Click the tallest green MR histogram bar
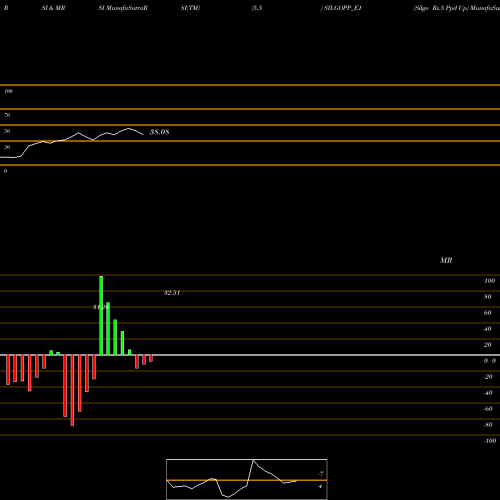 coord(101,315)
